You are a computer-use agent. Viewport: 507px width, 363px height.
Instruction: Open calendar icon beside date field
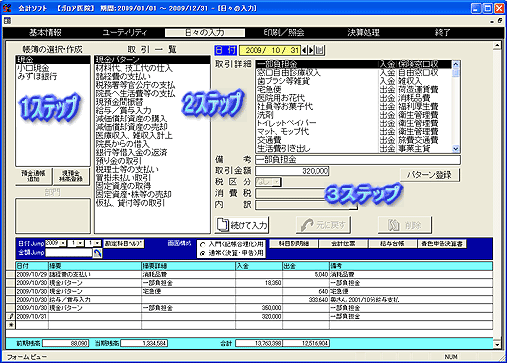319,50
